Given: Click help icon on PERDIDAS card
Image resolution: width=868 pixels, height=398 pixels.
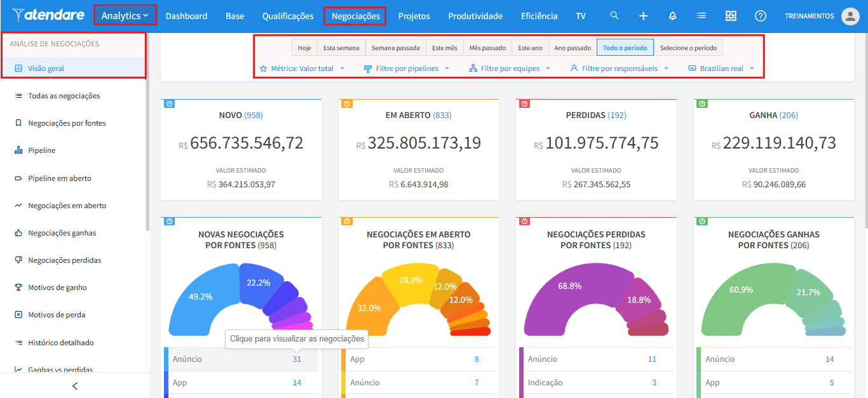Looking at the screenshot, I should pos(525,103).
